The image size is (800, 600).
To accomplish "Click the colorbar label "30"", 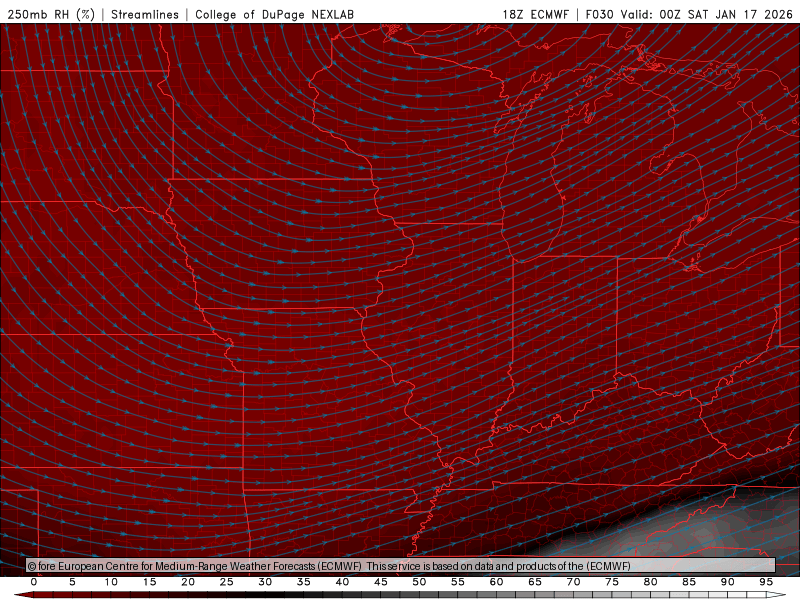I will tap(265, 582).
